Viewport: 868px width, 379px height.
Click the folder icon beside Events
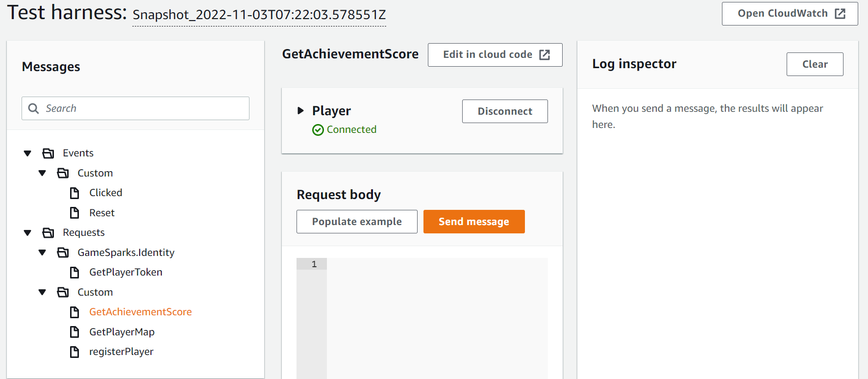(48, 153)
